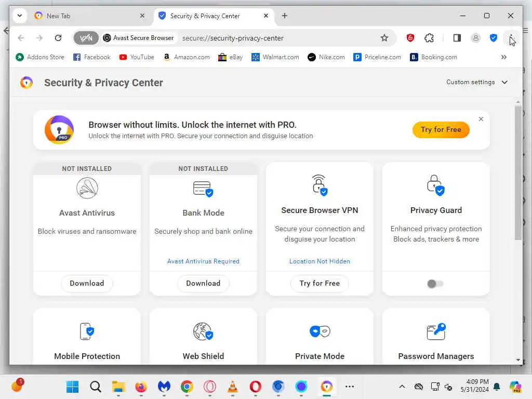Click the VPN icon in address bar
This screenshot has height=399, width=532.
(86, 38)
